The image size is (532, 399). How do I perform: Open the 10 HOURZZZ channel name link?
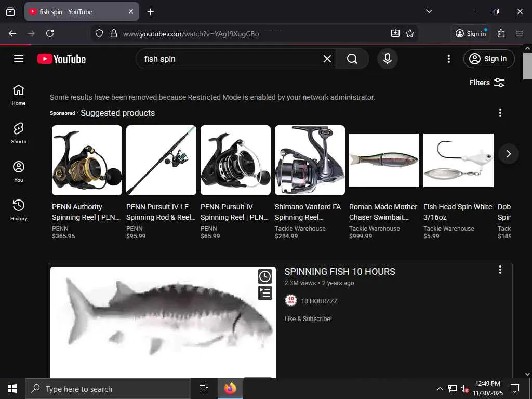coord(319,301)
